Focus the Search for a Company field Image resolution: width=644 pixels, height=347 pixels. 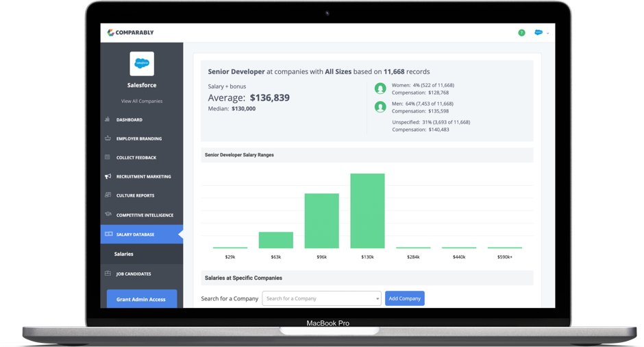tap(321, 298)
